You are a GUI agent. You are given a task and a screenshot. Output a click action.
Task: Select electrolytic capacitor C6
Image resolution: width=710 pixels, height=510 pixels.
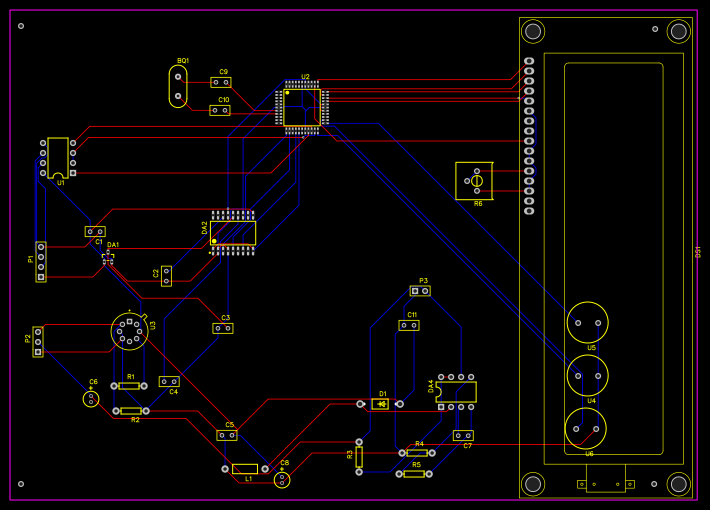click(91, 399)
